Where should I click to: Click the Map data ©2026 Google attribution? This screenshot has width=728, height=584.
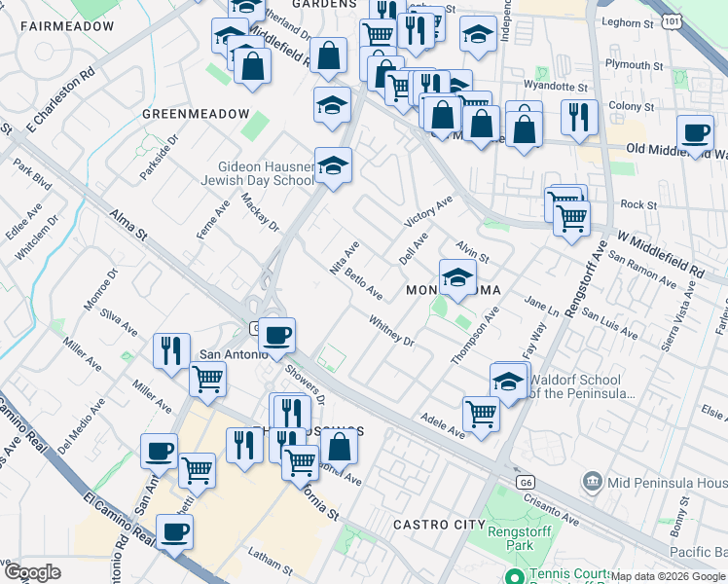click(668, 577)
